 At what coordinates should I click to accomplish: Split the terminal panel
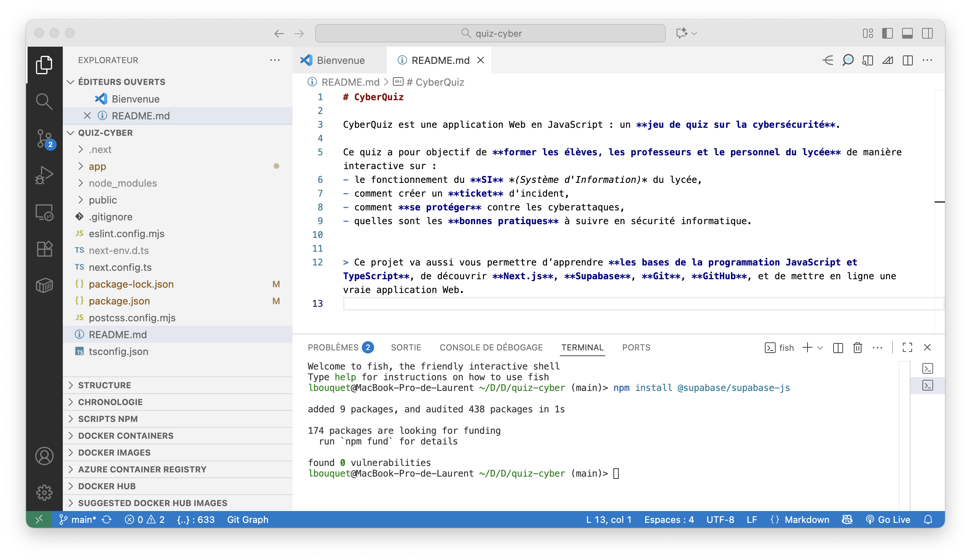point(838,348)
